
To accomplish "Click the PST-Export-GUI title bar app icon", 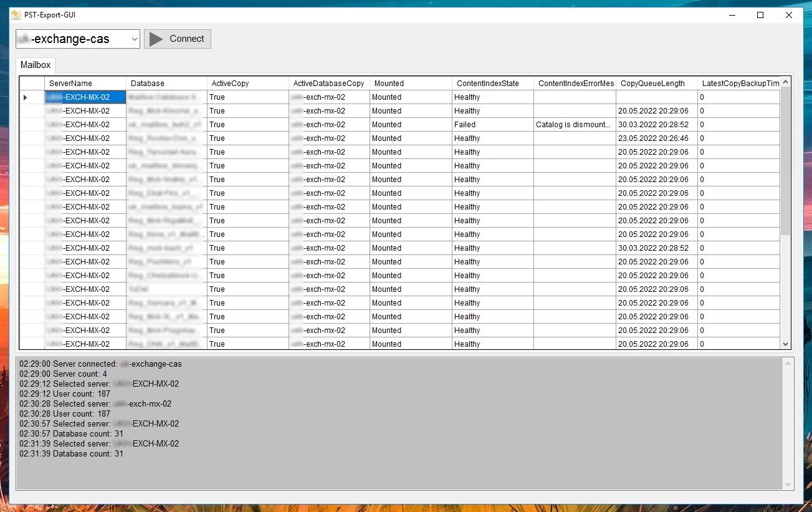I will click(x=16, y=15).
